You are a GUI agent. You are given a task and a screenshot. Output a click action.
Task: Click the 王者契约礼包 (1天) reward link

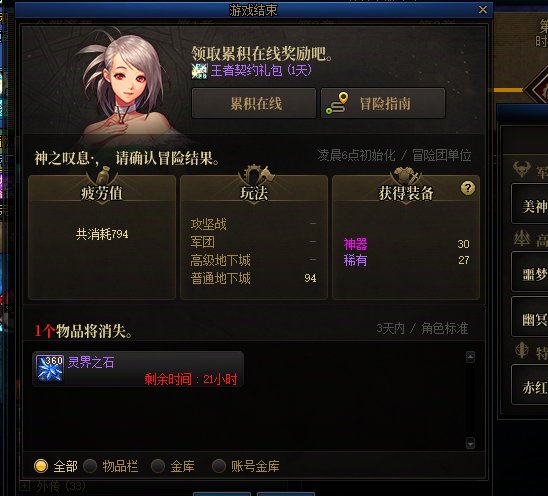[x=261, y=71]
